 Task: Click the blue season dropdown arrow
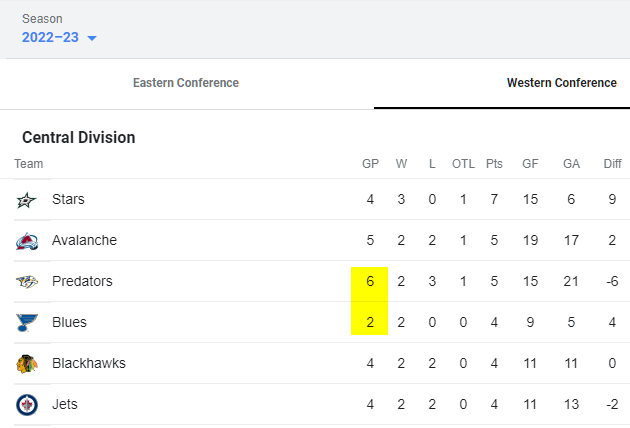(92, 38)
